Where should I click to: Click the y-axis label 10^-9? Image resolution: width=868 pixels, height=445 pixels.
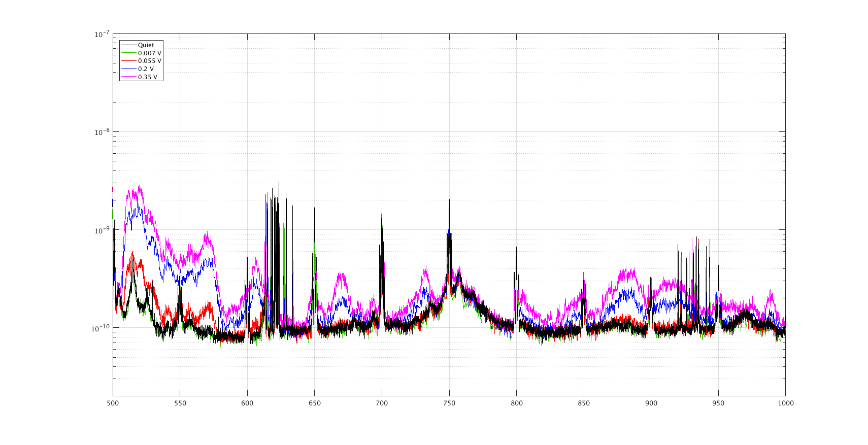click(102, 230)
